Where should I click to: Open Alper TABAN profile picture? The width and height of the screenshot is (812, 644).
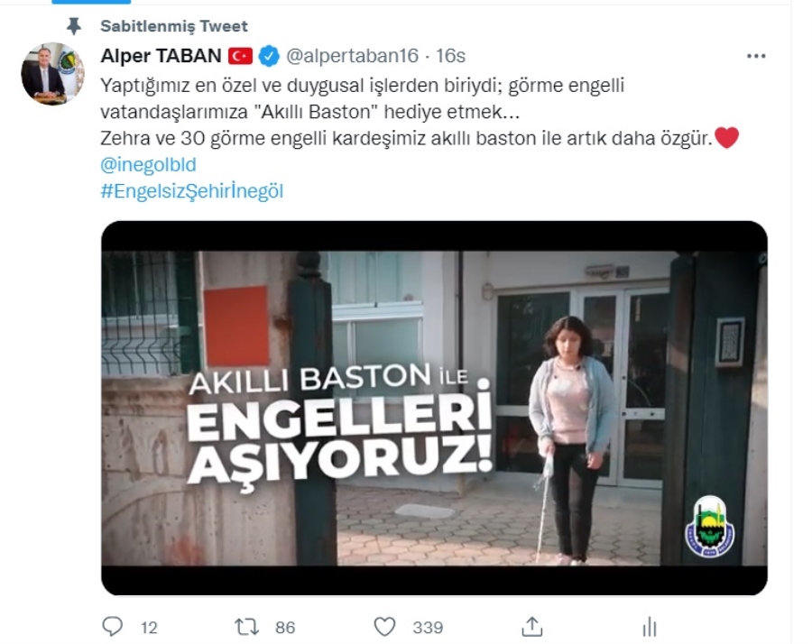pyautogui.click(x=52, y=74)
